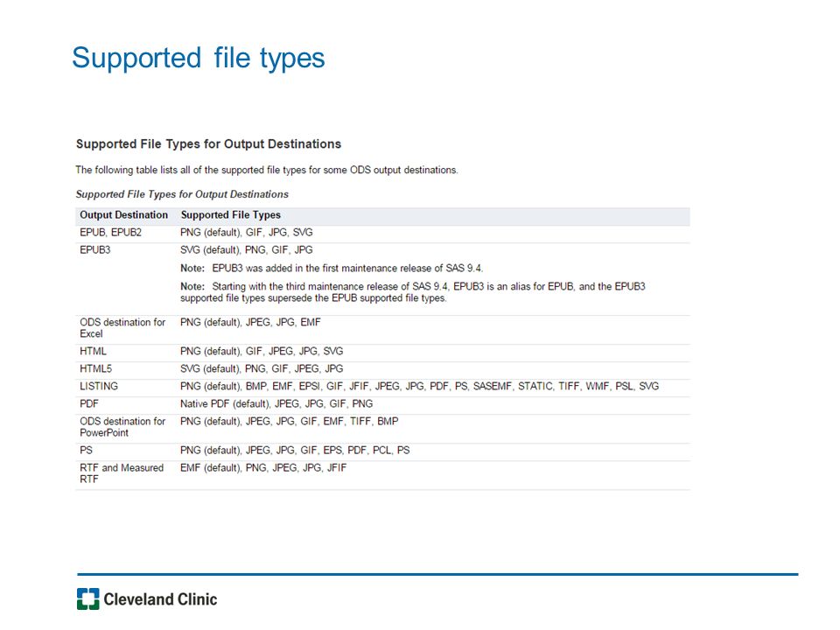Screen dimensions: 840x630
Task: Select the 'PNG (default), GIF, JPG, SVG' cell
Action: (247, 233)
